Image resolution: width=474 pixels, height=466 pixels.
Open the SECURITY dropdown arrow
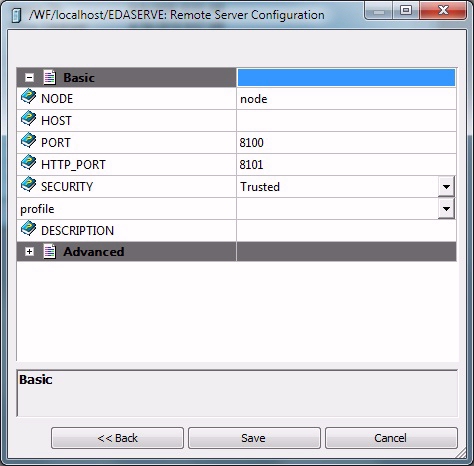click(446, 186)
